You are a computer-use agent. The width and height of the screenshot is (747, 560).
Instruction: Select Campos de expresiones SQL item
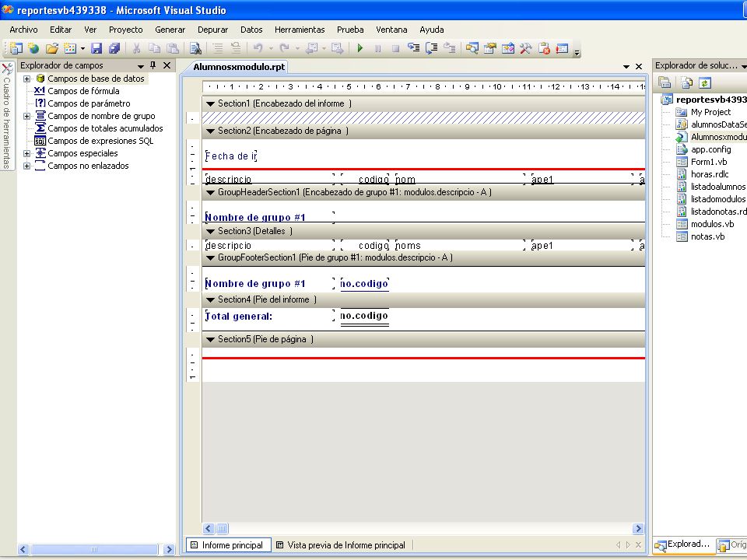pyautogui.click(x=100, y=141)
